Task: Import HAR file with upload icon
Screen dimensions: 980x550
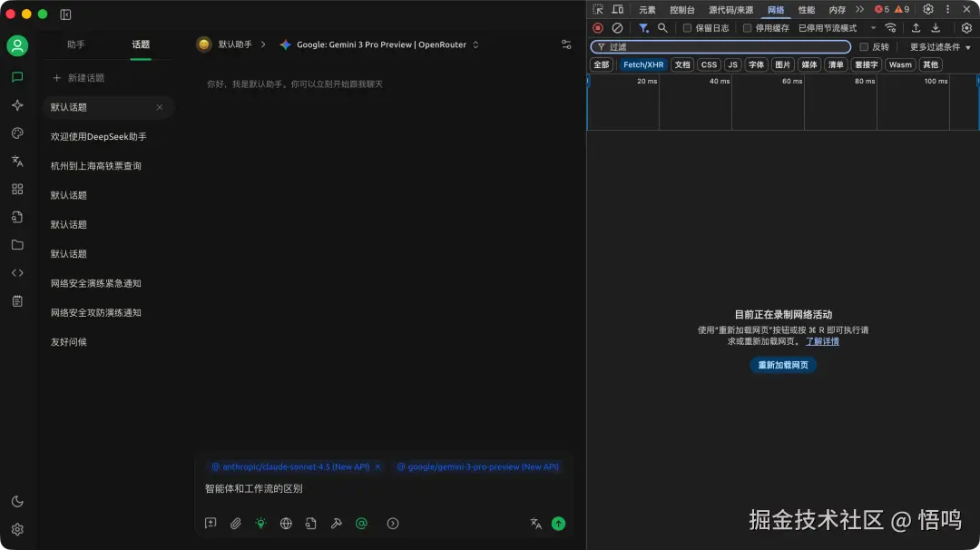Action: pyautogui.click(x=916, y=28)
